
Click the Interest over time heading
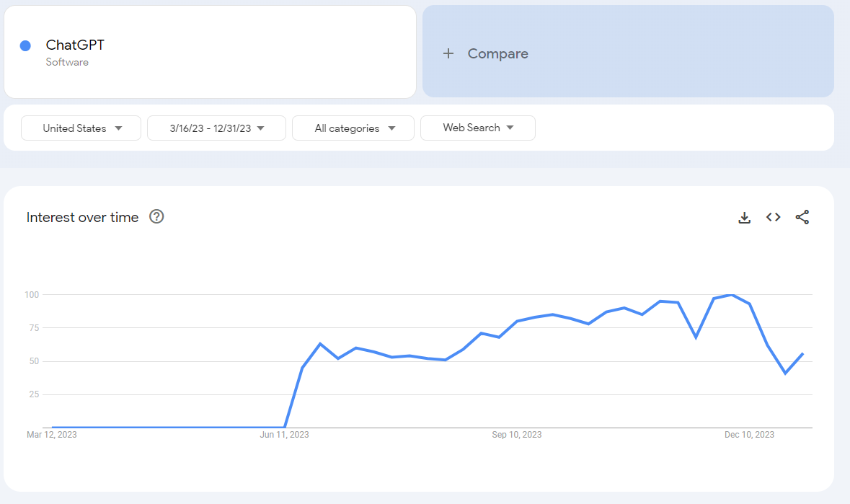tap(82, 217)
